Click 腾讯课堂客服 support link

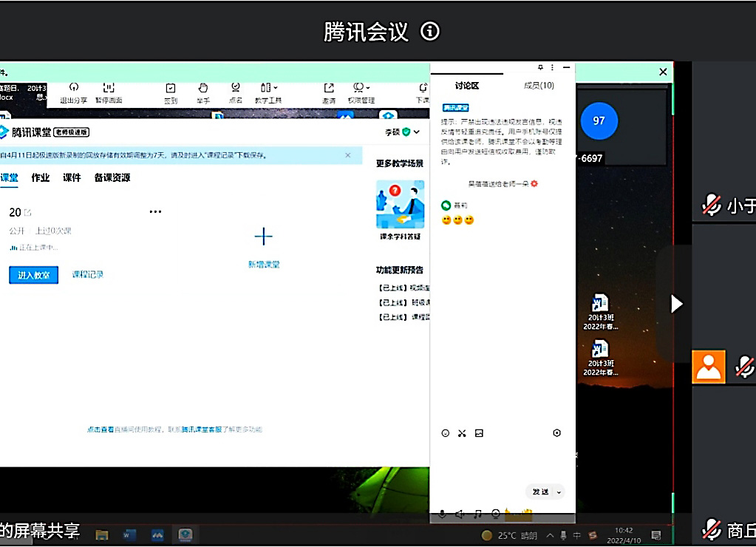click(x=202, y=429)
